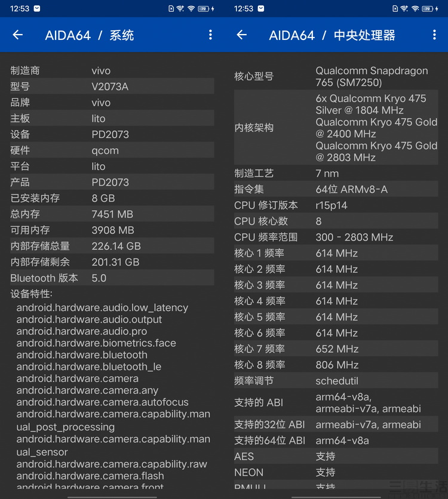Screen dimensions: 448x499
Task: Open overflow menu on 系统 screen
Action: [x=210, y=35]
